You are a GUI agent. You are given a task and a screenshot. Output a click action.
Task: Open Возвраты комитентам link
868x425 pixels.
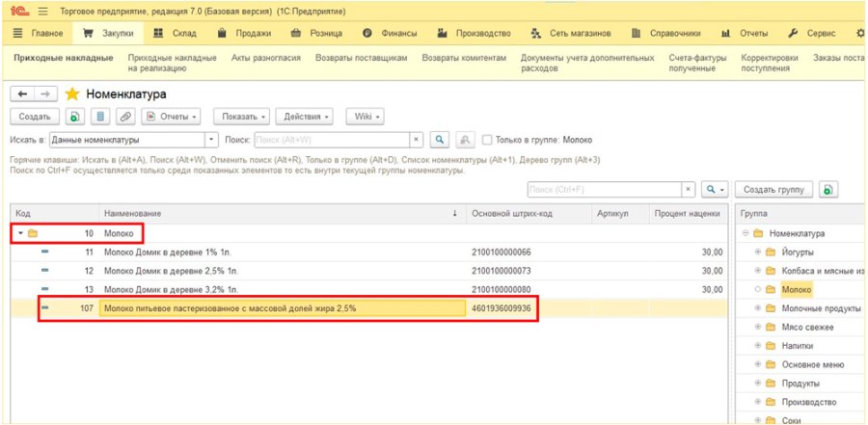coord(464,58)
